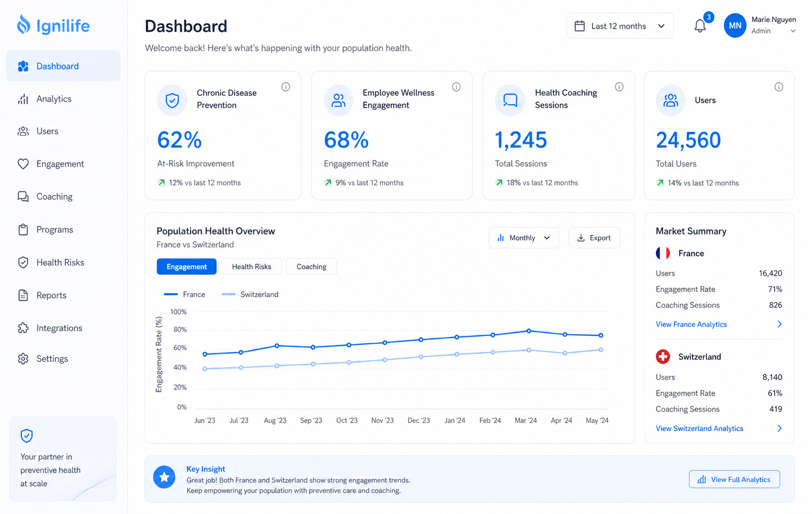Click France data point for Aug '23
This screenshot has width=812, height=514.
pos(277,345)
